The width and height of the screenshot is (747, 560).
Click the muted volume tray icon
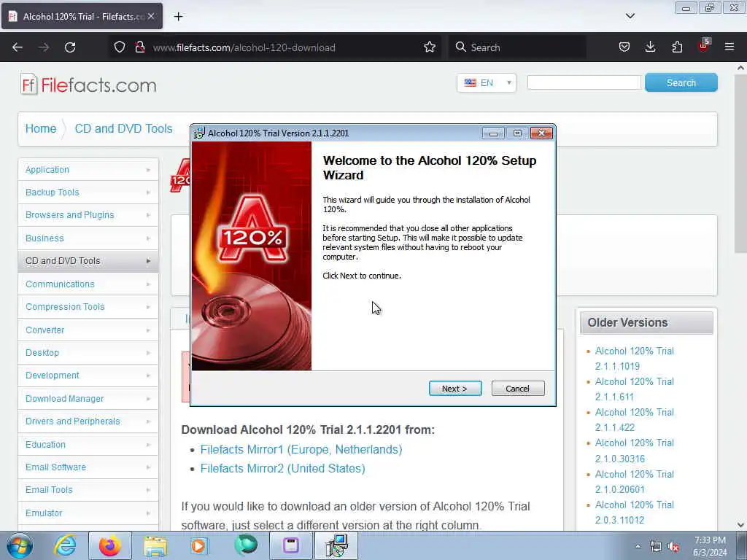point(673,547)
